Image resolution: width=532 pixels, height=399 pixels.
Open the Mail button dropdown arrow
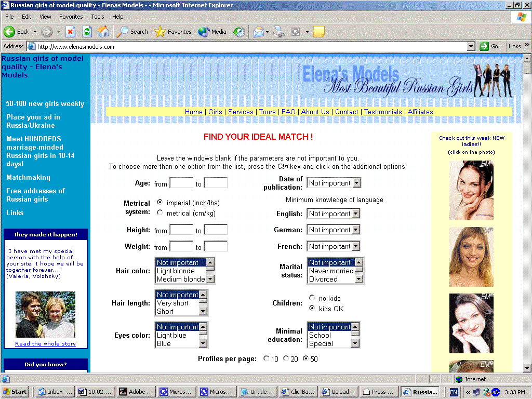coord(268,32)
